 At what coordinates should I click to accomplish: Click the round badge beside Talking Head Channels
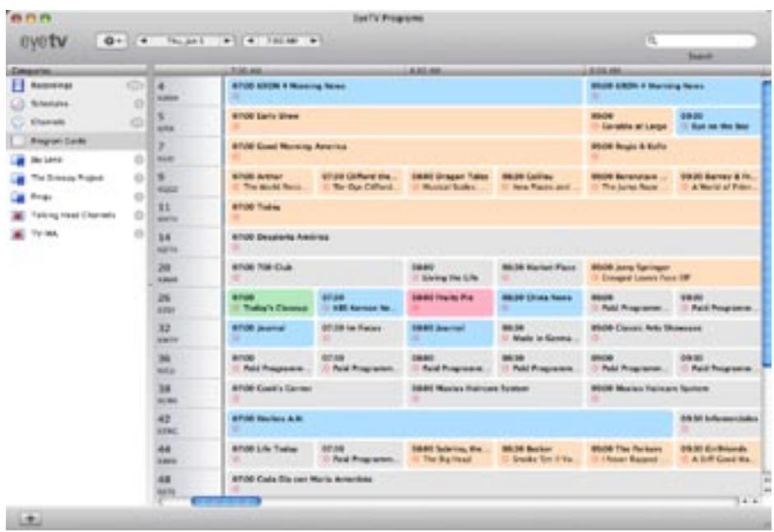click(139, 216)
